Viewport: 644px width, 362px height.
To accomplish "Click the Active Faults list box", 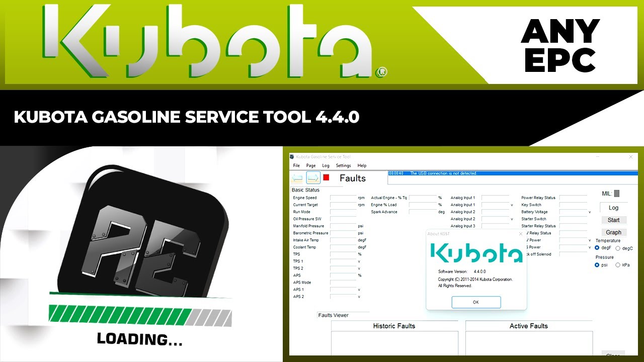I will tap(529, 343).
